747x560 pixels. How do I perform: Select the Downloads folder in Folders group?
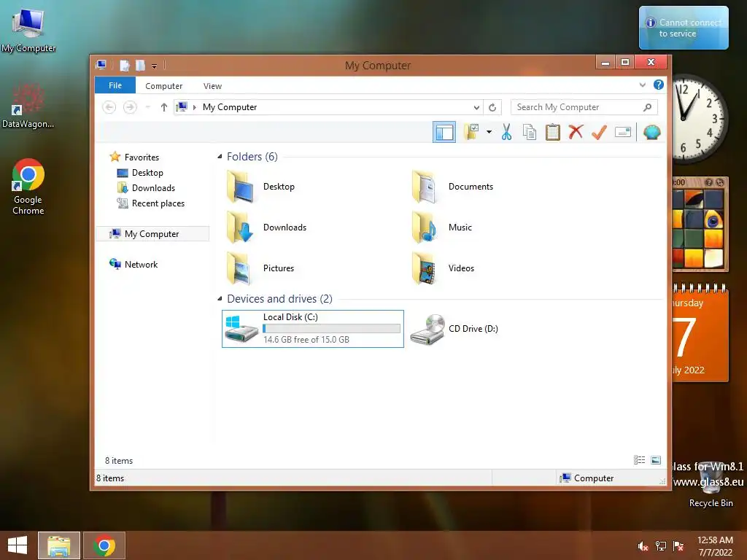(267, 227)
